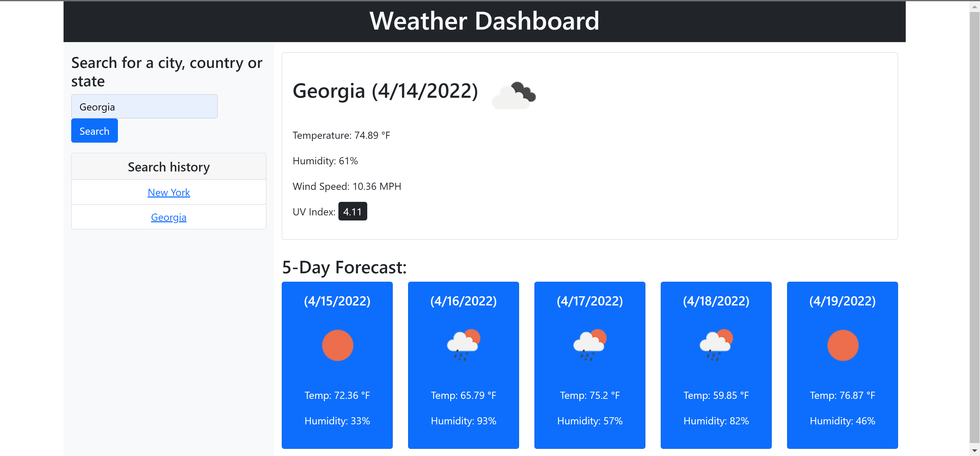Click the rain shower icon on 4/17/2022 card

pyautogui.click(x=590, y=345)
